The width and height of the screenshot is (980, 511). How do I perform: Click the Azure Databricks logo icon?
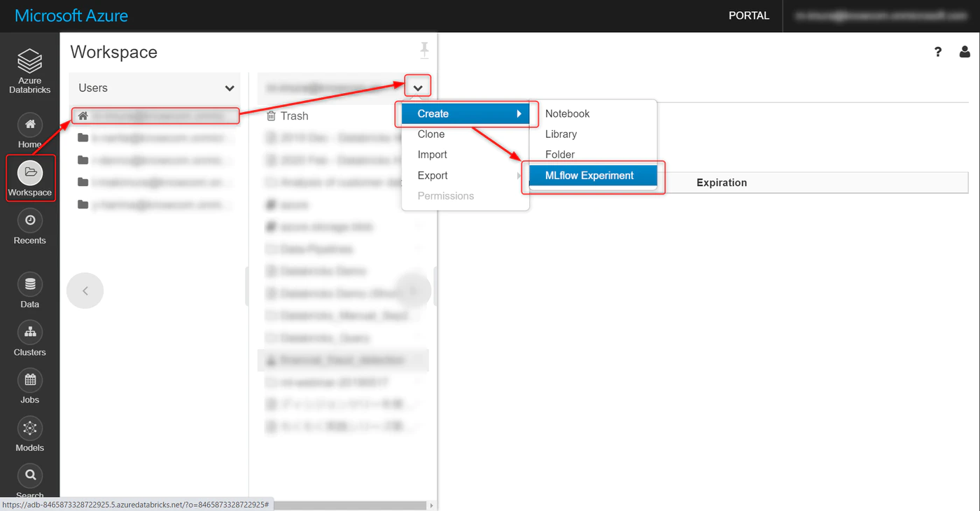(29, 62)
